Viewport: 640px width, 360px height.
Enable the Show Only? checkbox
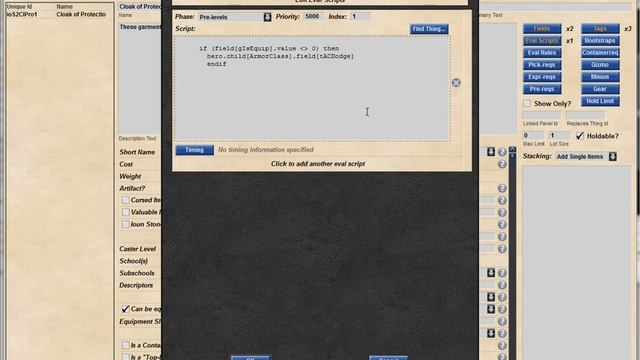(x=527, y=103)
